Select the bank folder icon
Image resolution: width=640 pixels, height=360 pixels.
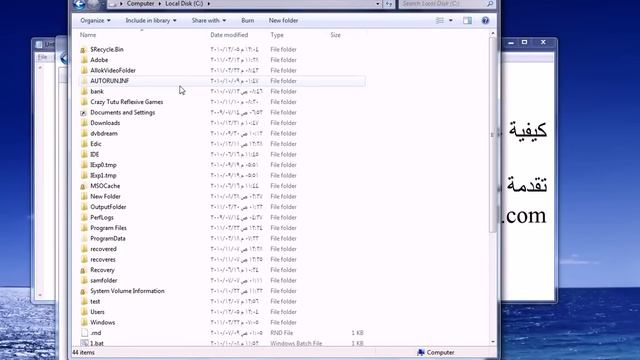pos(84,91)
